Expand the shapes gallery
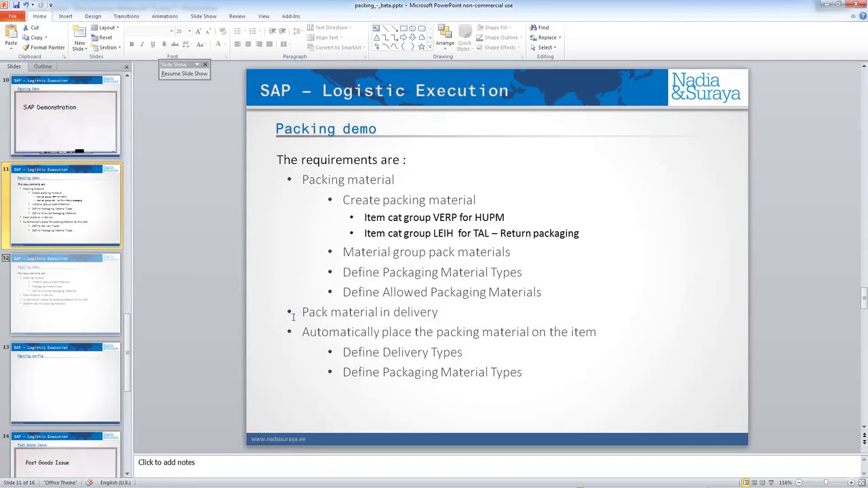The width and height of the screenshot is (868, 488). (430, 47)
